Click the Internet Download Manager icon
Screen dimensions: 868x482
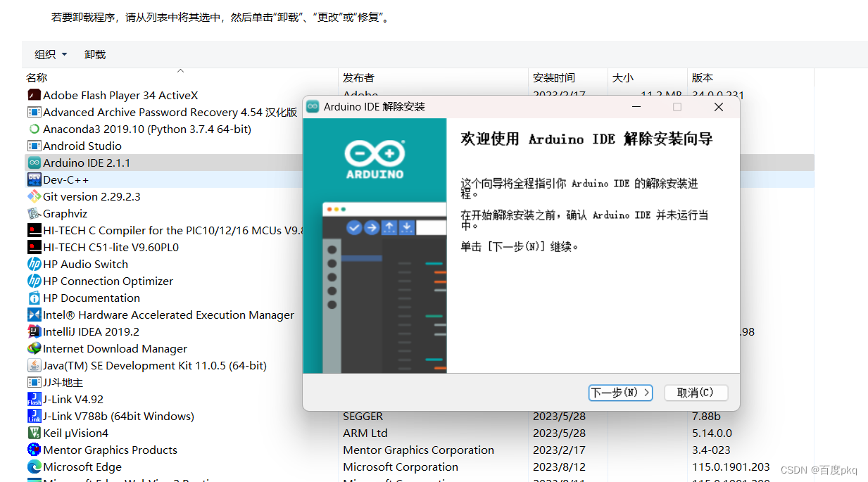coord(34,348)
